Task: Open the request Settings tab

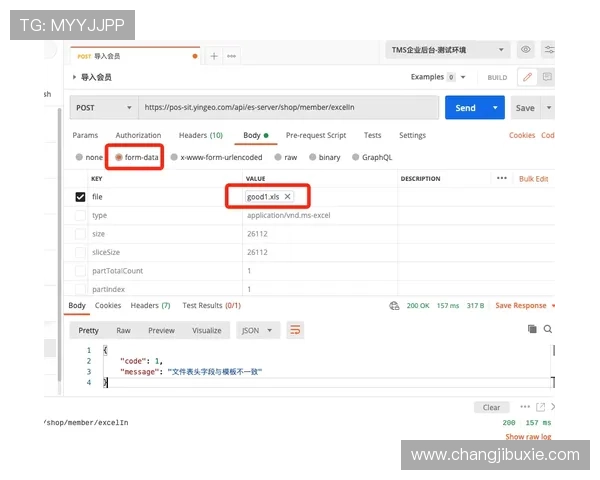Action: pyautogui.click(x=412, y=135)
